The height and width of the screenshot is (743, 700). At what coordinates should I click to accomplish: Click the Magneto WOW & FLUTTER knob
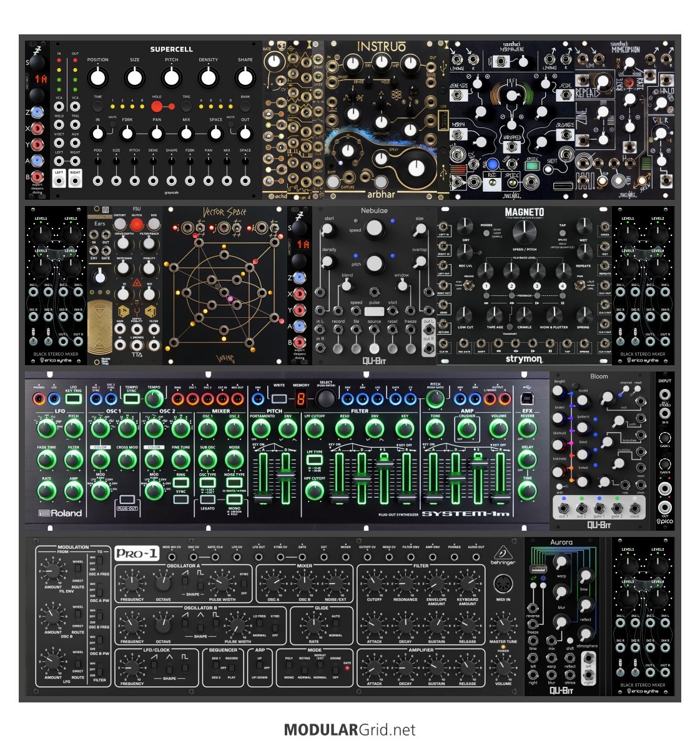(554, 315)
